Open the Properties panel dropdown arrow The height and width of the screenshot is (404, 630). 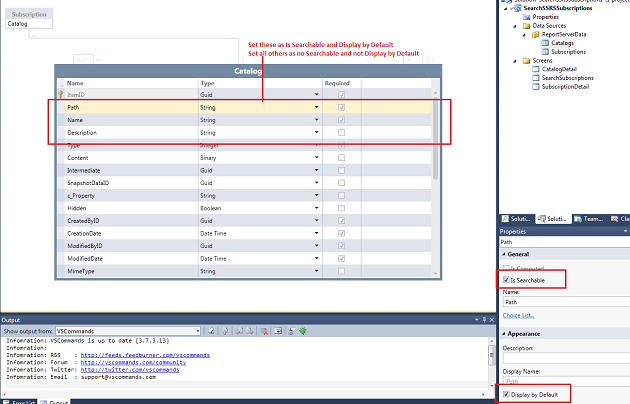(x=625, y=231)
